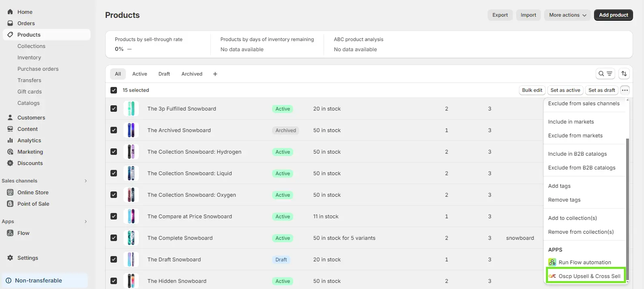Expand the Apps section chevron
644x289 pixels.
pyautogui.click(x=85, y=222)
